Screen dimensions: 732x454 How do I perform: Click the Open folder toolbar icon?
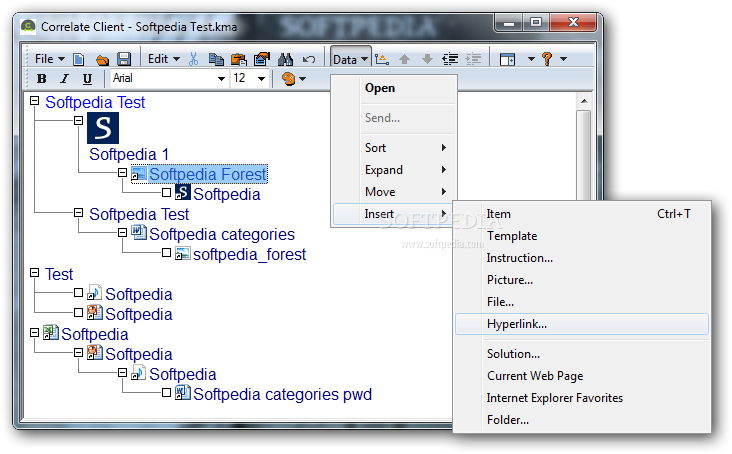[x=102, y=59]
